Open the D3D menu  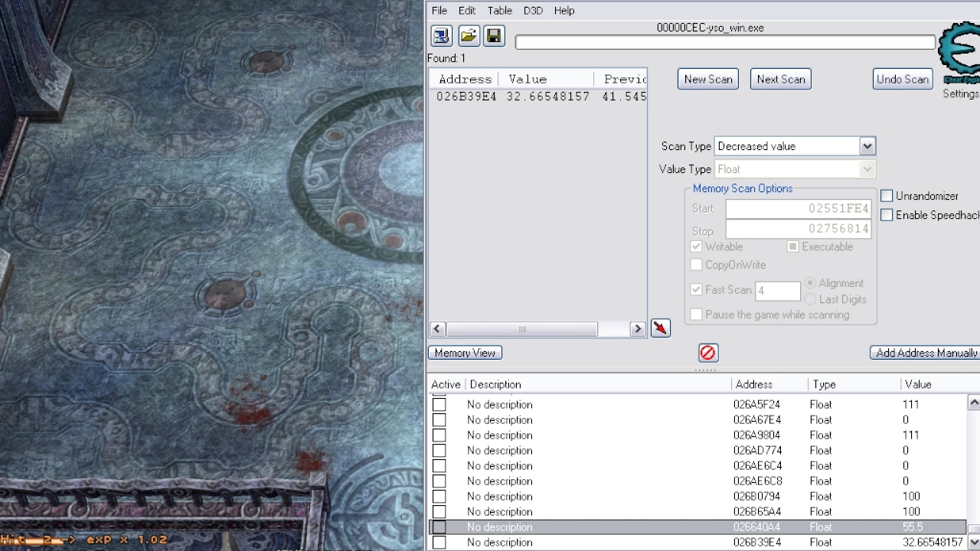click(533, 11)
